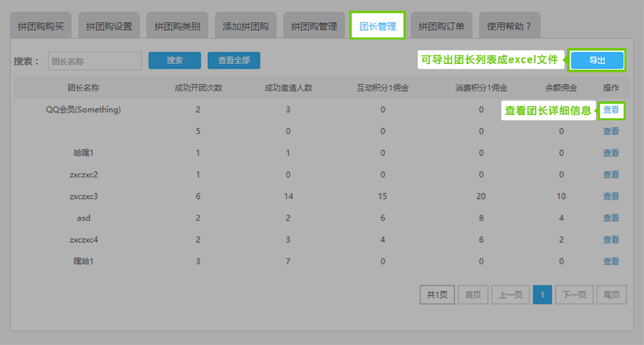The height and width of the screenshot is (345, 644).
Task: Open 查看 link for 哈嘿1 row
Action: coord(611,153)
